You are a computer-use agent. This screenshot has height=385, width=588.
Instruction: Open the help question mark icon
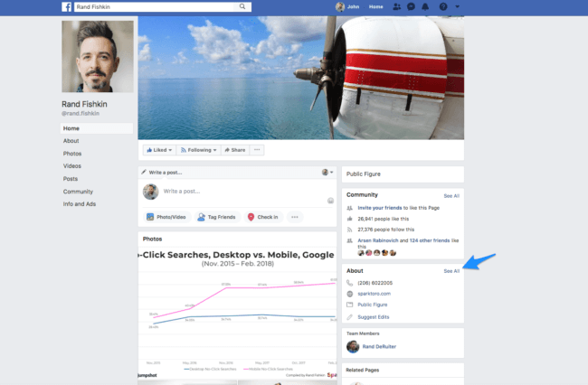(x=443, y=6)
